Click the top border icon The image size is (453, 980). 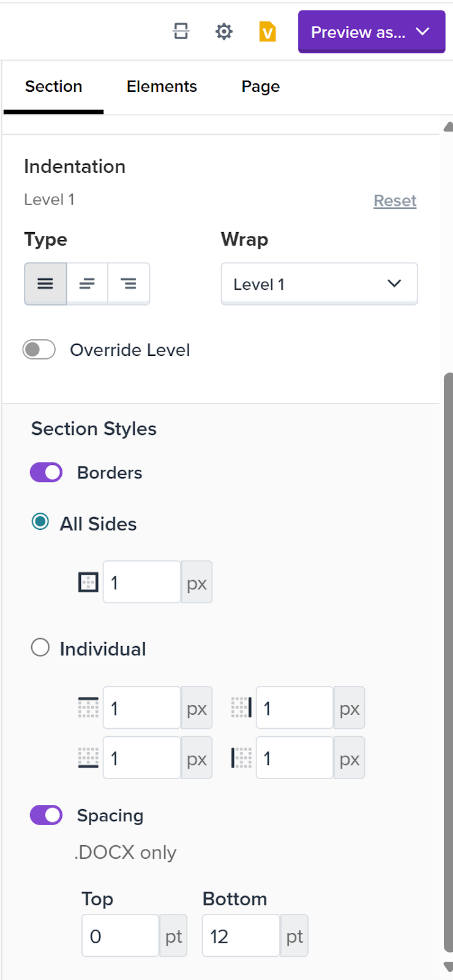click(x=88, y=708)
